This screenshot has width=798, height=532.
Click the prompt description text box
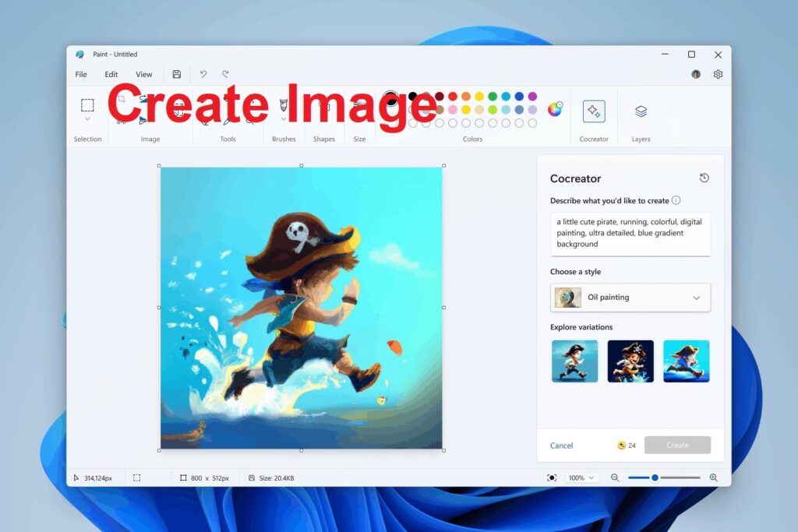pos(630,234)
